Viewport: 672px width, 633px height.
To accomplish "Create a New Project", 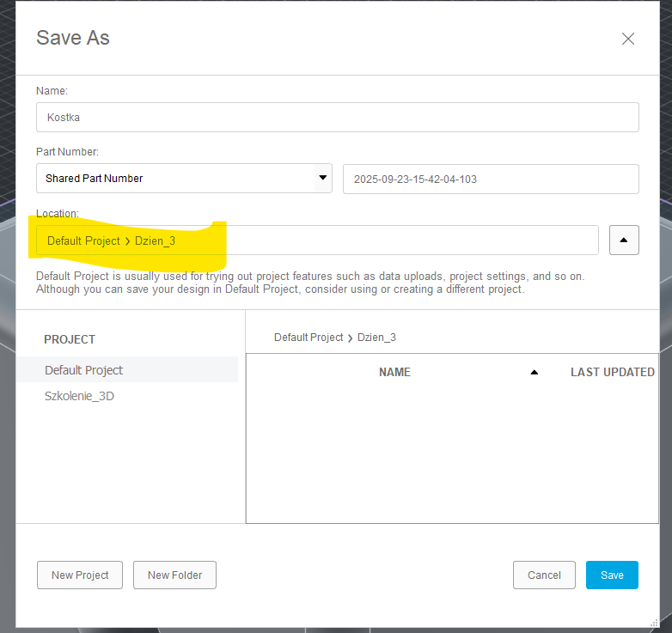I will [x=80, y=575].
